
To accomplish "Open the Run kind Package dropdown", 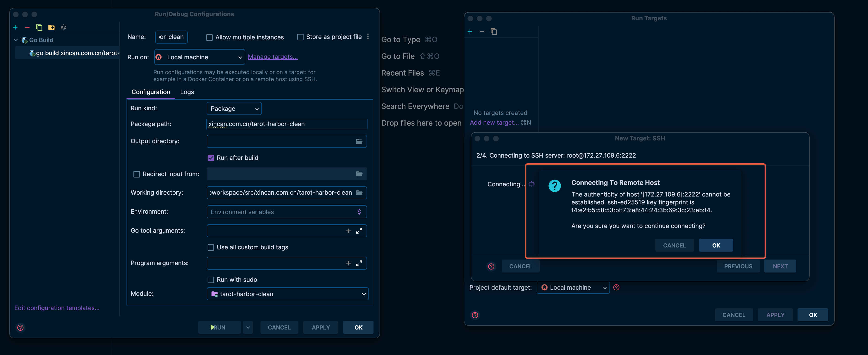I will click(234, 109).
